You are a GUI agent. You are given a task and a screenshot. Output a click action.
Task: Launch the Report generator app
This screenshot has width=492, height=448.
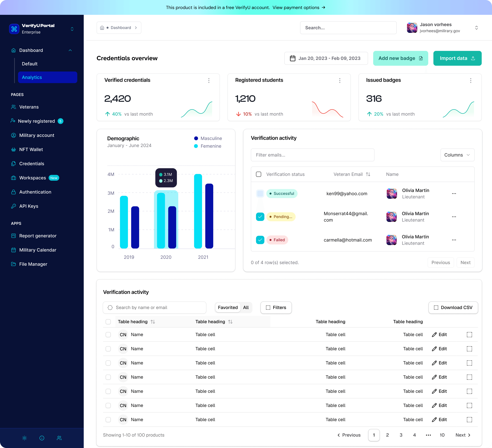pos(38,236)
